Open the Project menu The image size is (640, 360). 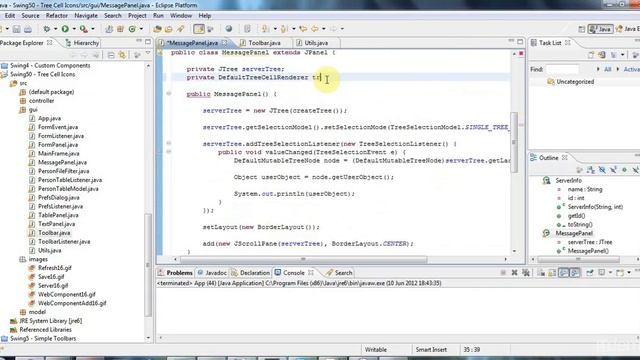137,16
